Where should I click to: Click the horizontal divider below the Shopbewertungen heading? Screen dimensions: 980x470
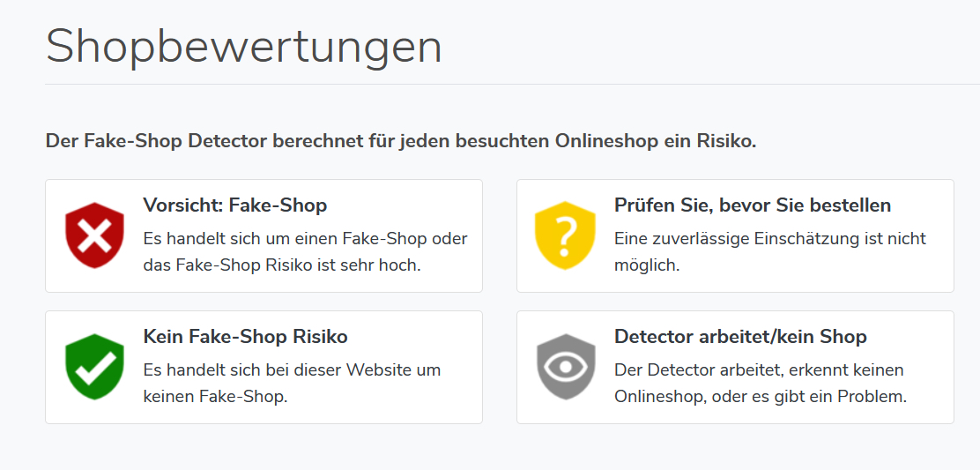pyautogui.click(x=511, y=85)
